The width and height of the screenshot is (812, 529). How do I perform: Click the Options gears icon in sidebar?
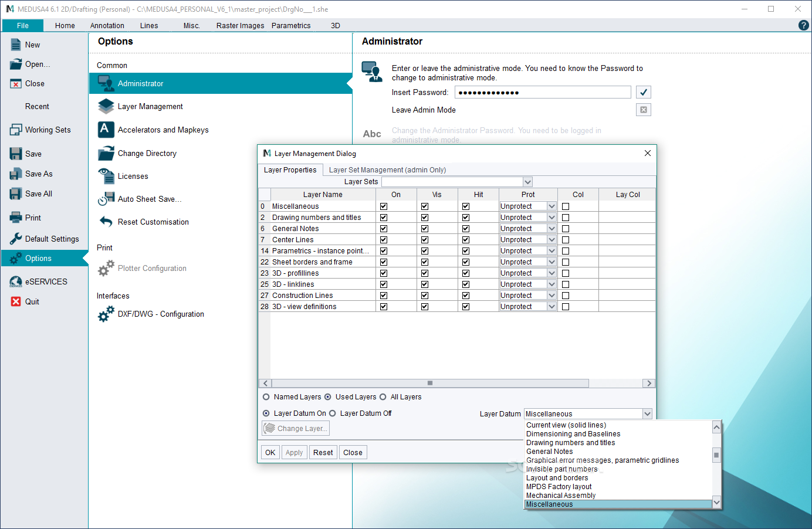coord(16,258)
